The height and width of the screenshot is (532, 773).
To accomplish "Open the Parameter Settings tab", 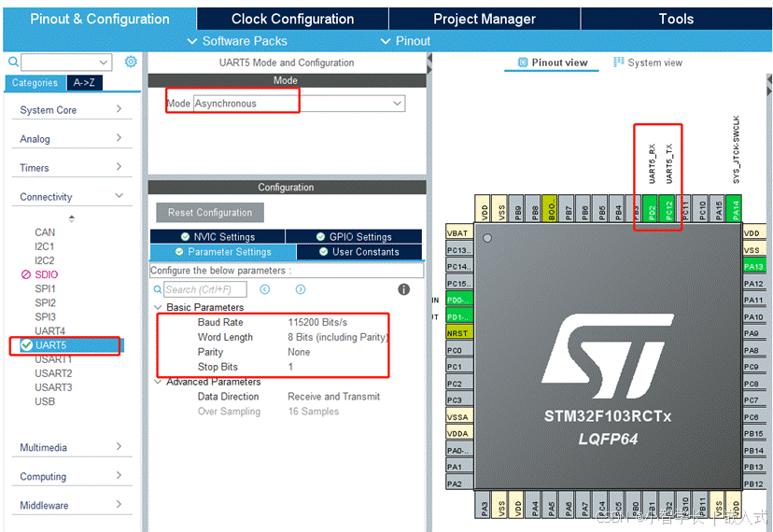I will pos(223,252).
